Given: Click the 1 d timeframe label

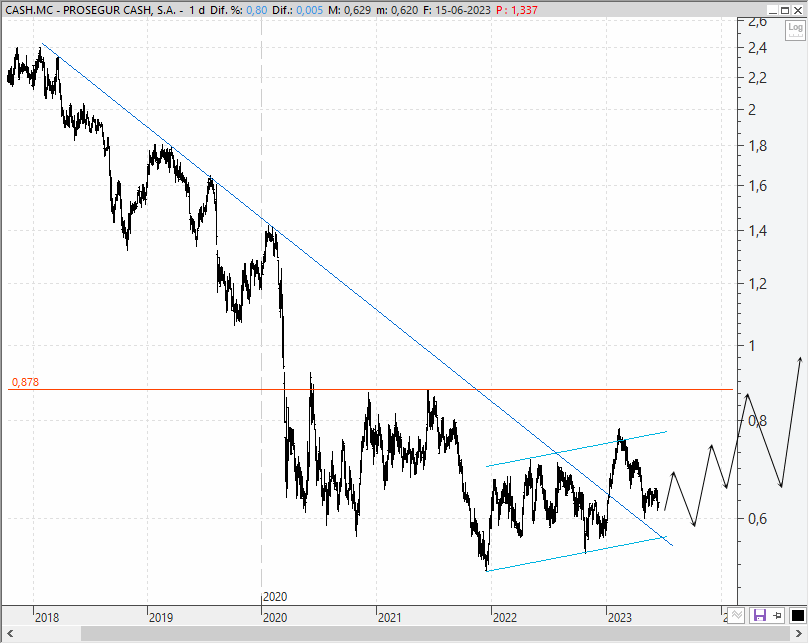Looking at the screenshot, I should (x=197, y=10).
